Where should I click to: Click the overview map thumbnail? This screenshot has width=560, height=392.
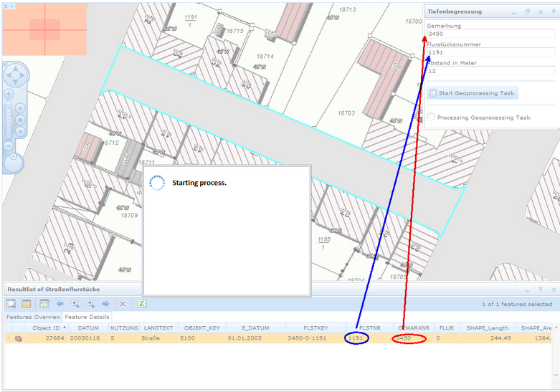(44, 29)
